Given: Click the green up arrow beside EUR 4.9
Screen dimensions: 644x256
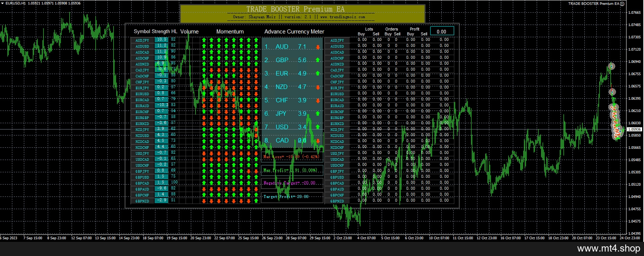Looking at the screenshot, I should tap(318, 74).
